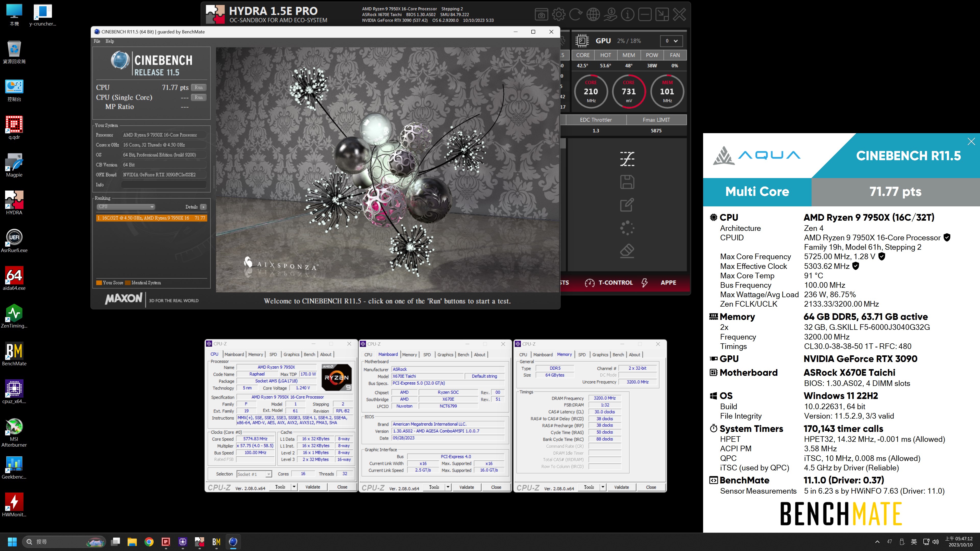Open the HYDRA globe website icon
This screenshot has width=980, height=551.
(x=593, y=15)
